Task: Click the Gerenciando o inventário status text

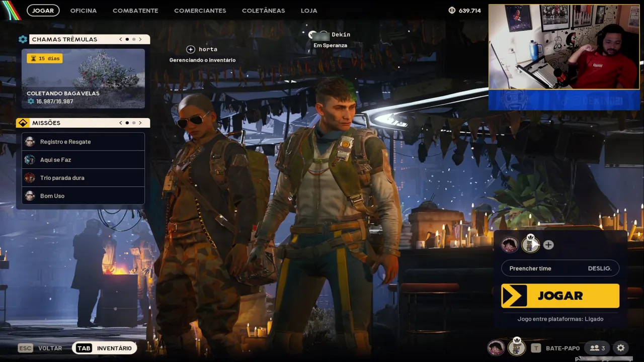Action: 202,60
